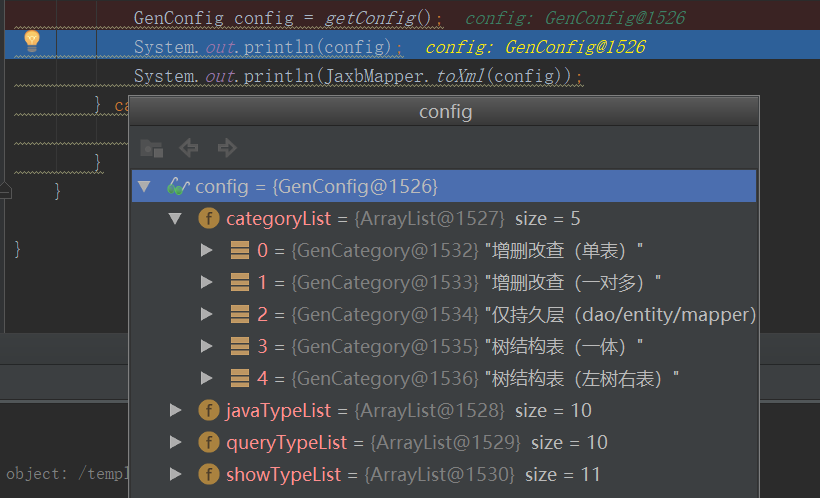Click the yellow light bulb intention icon

[x=32, y=41]
